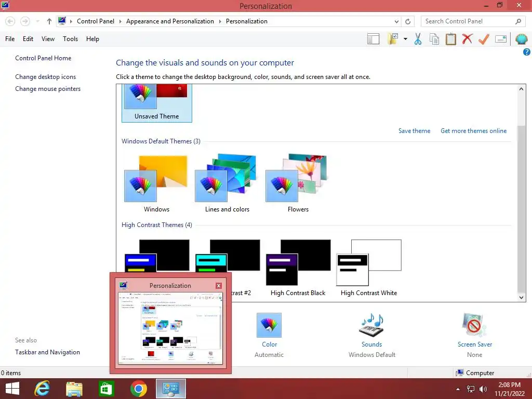Open the Tools menu
Viewport: 532px width, 399px height.
pos(70,39)
